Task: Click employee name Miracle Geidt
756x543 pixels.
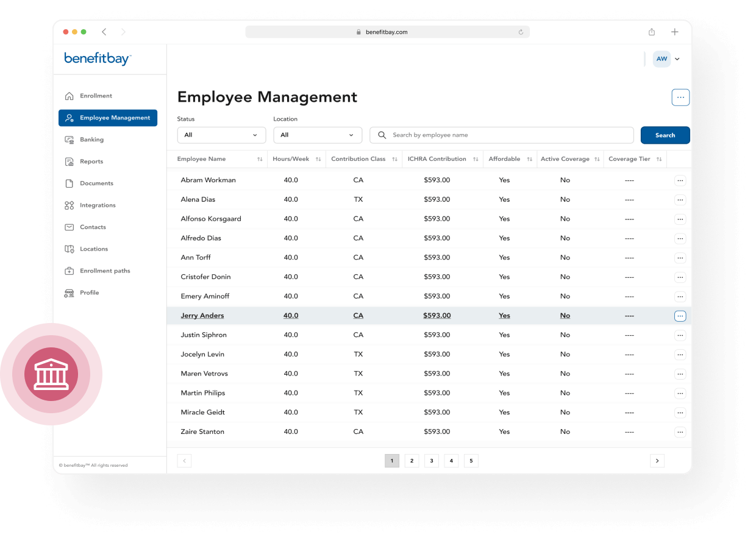Action: (203, 412)
